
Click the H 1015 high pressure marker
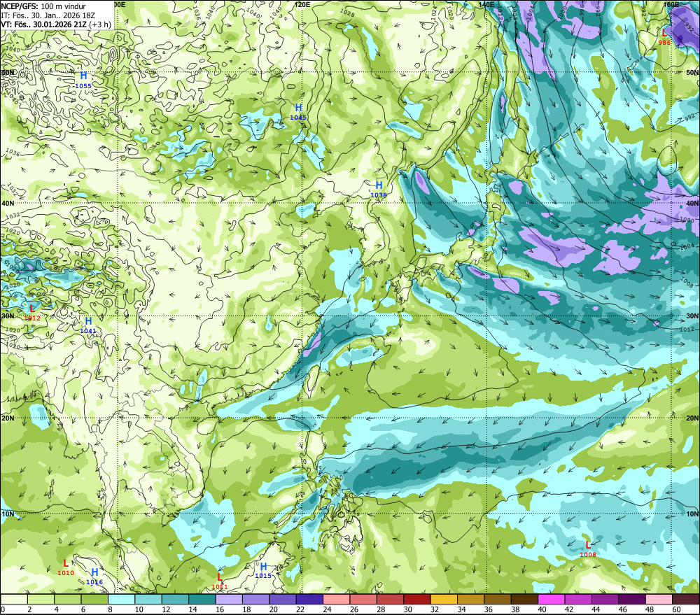(263, 570)
